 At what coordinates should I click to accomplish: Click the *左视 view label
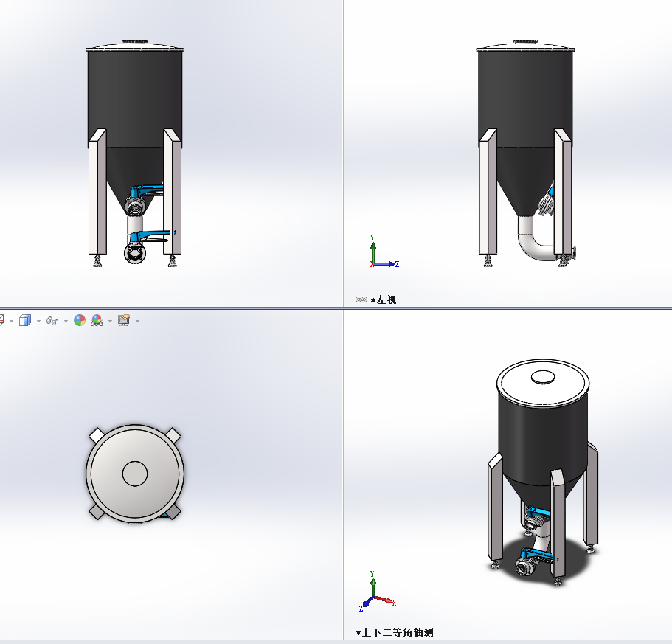click(384, 300)
